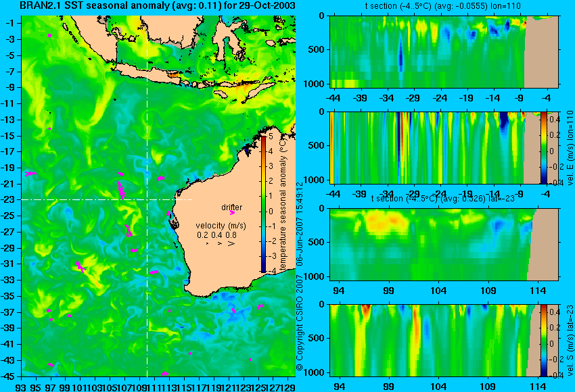Click the '0.2 0.4 0.8' velocity scale values
Screen dimensions: 575x392
coord(216,235)
